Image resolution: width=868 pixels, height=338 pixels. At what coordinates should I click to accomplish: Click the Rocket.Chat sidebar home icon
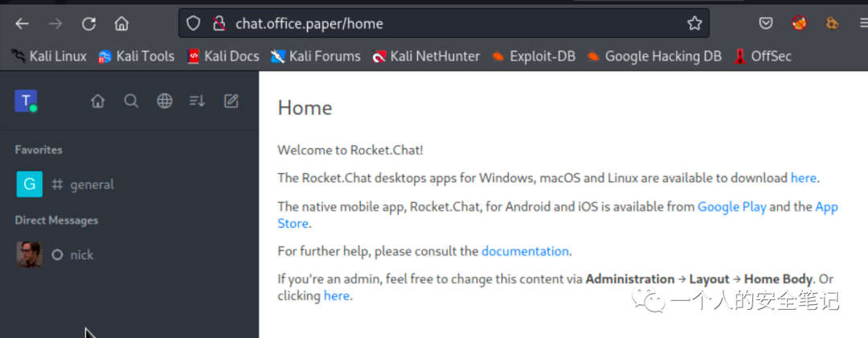point(98,101)
